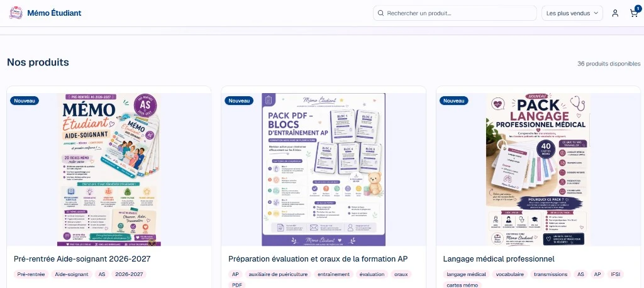Open the Pack PDF Blocs d'entraînement AP image

pyautogui.click(x=324, y=170)
